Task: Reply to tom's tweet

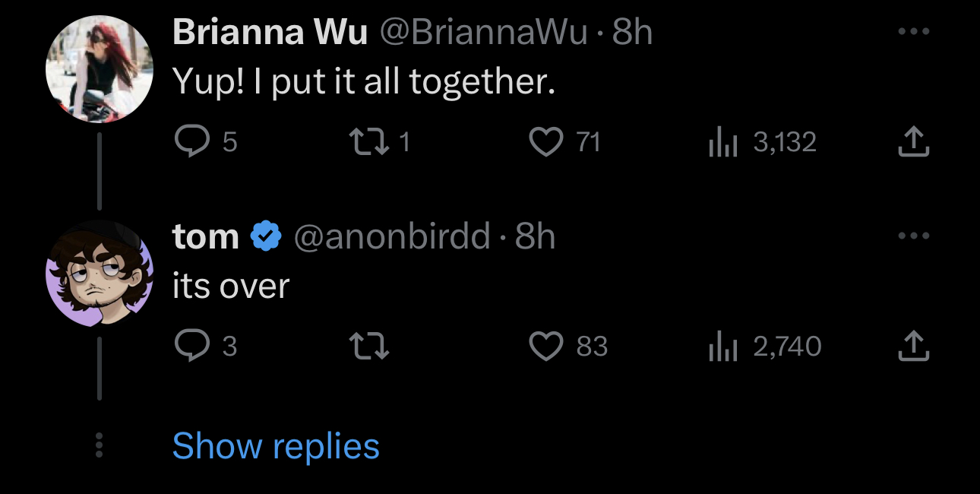Action: click(191, 347)
